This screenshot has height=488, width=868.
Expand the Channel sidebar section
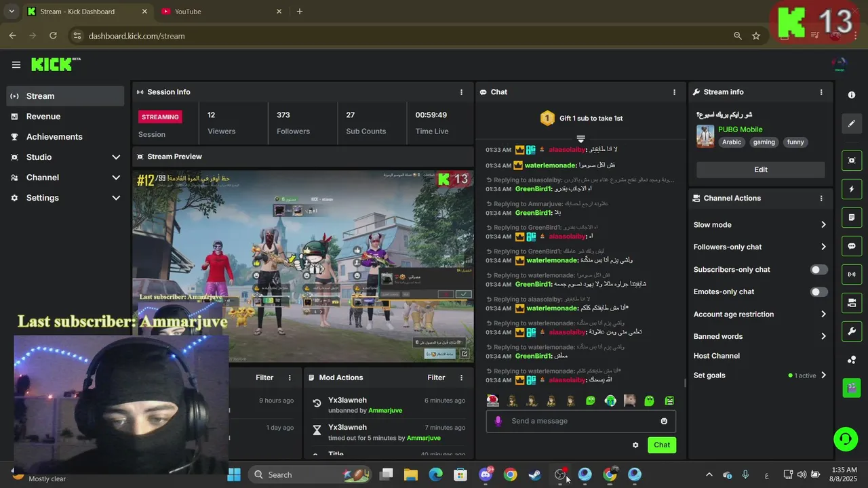(116, 178)
